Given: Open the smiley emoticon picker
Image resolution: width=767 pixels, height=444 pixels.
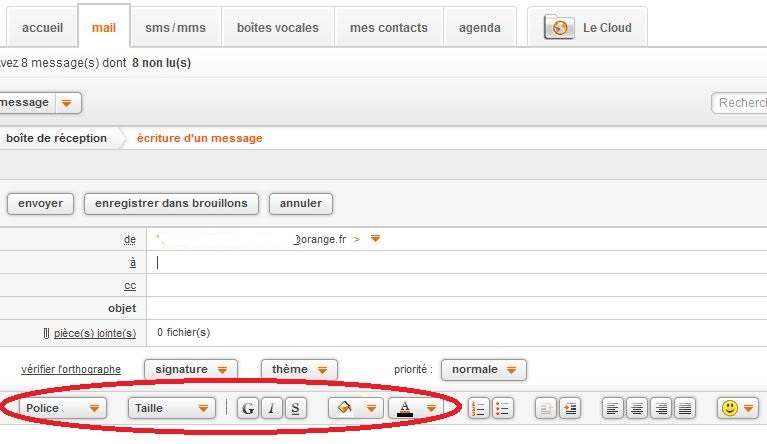Looking at the screenshot, I should 737,408.
